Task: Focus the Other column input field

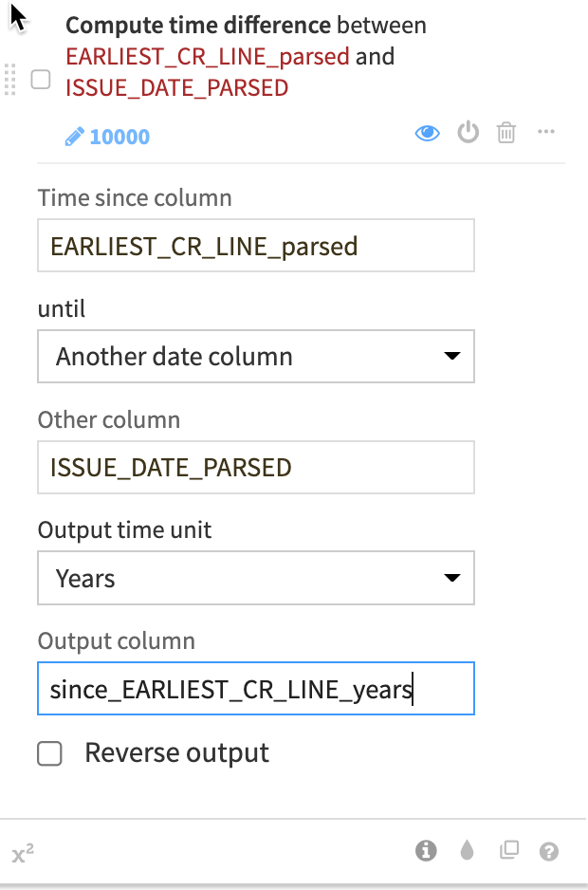Action: (256, 467)
